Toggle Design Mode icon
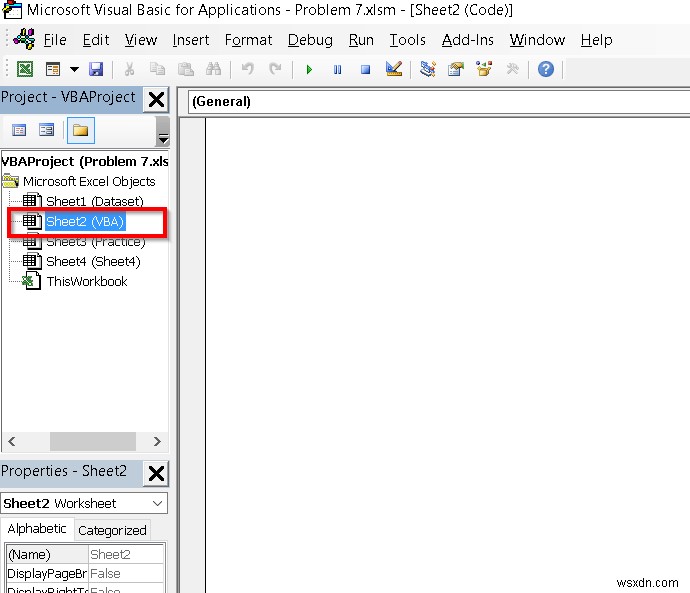690x593 pixels. [x=393, y=69]
